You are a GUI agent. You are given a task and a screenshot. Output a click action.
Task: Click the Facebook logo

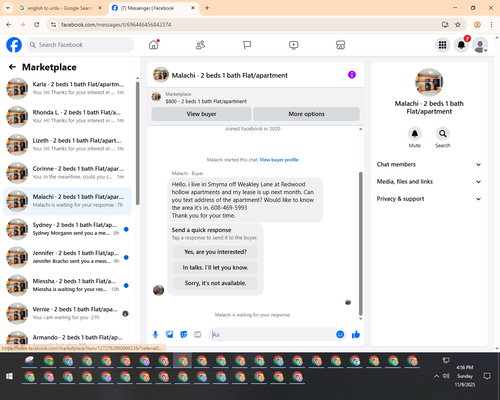[x=14, y=45]
